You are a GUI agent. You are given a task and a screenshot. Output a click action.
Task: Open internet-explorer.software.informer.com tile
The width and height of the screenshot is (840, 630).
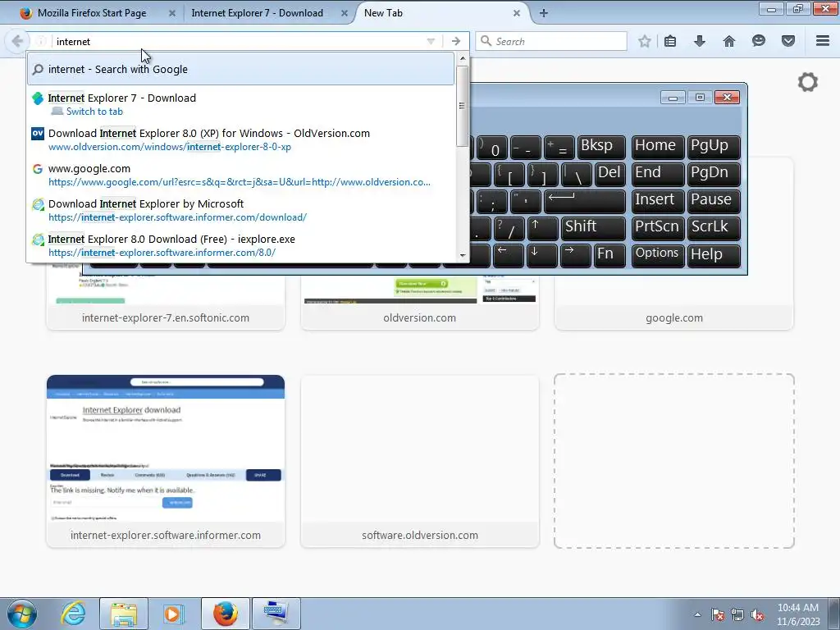pos(166,461)
